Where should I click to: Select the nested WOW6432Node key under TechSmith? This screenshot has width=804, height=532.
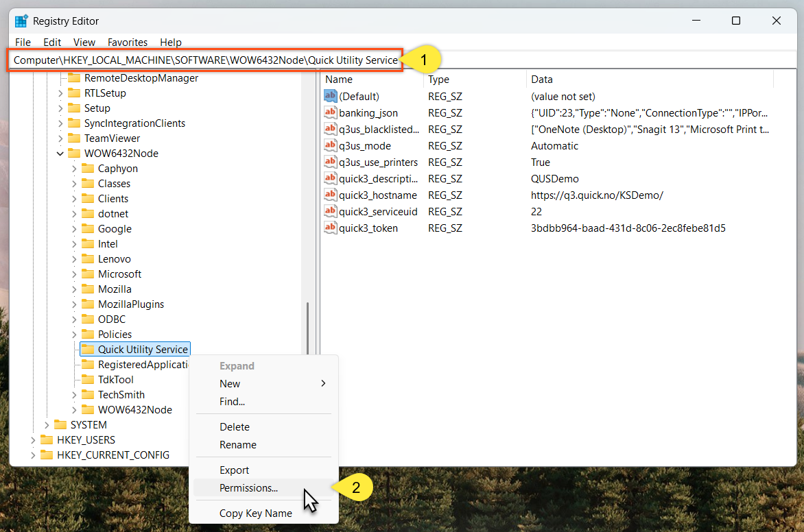pos(135,410)
